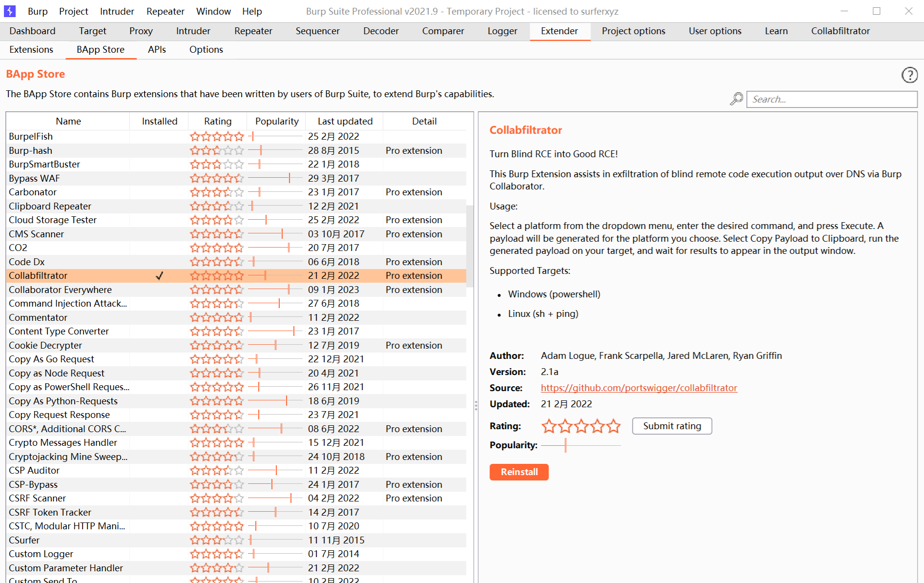Open the Learn tab
The width and height of the screenshot is (924, 583).
(776, 31)
